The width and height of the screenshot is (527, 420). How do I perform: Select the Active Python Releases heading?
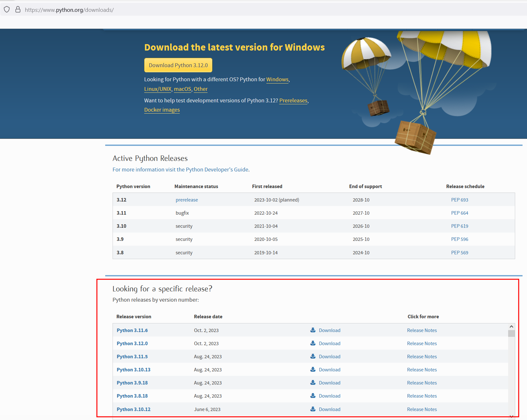pyautogui.click(x=150, y=158)
